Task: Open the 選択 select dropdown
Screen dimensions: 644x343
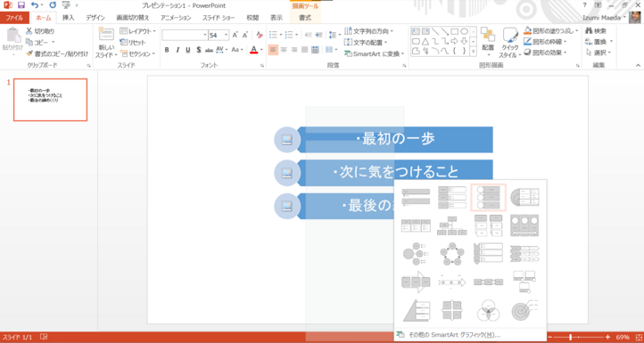Action: pyautogui.click(x=599, y=53)
